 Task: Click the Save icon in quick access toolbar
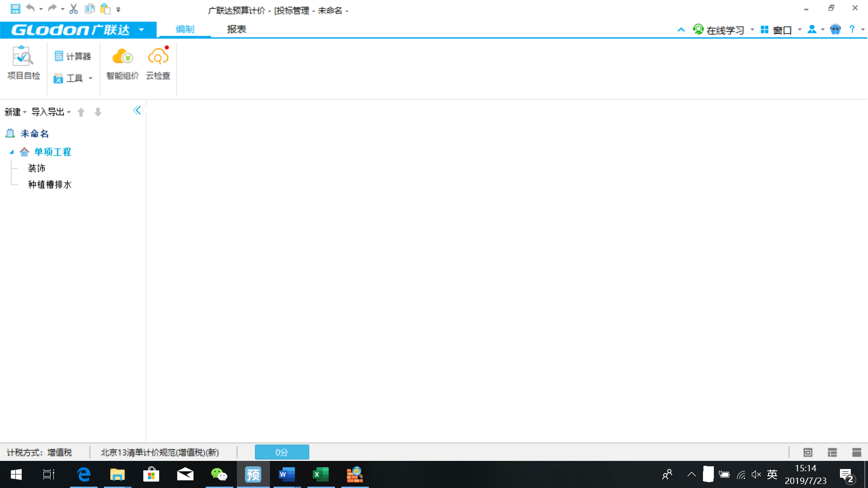[15, 9]
